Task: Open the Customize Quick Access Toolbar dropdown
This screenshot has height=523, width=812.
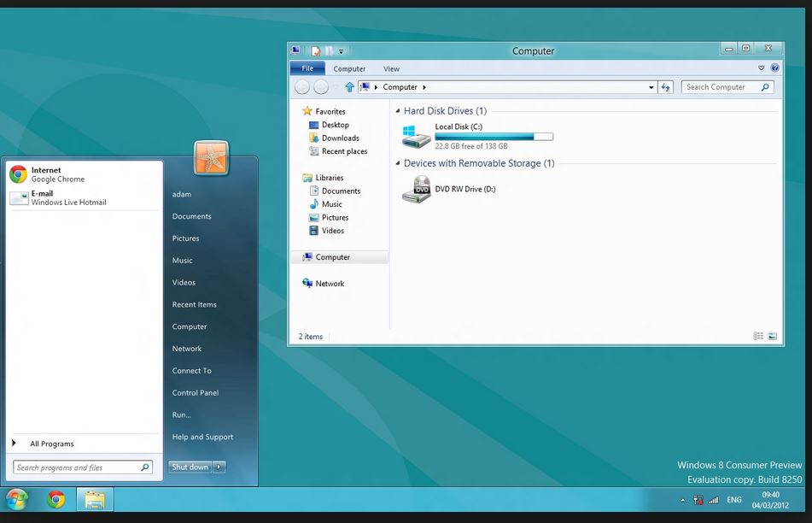Action: 342,51
